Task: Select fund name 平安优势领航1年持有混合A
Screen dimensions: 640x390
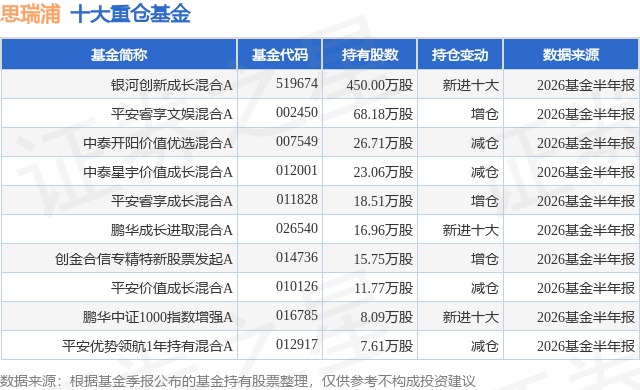Action: [147, 346]
